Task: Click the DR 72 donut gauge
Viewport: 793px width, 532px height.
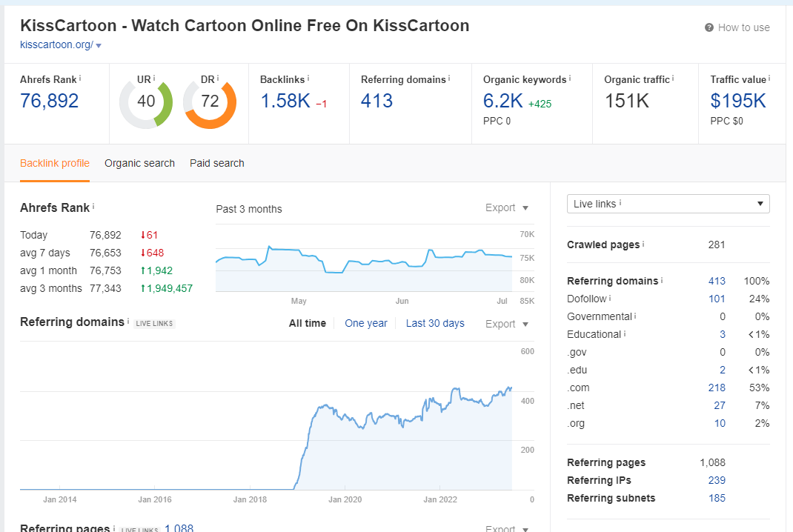Action: 210,102
